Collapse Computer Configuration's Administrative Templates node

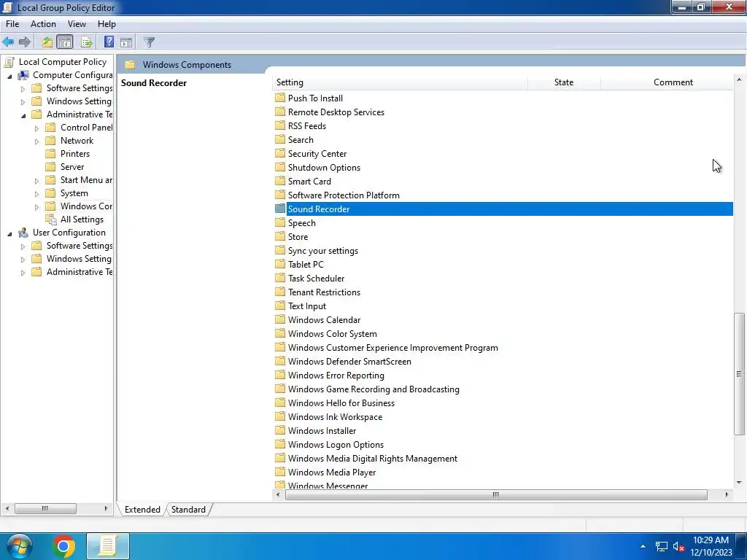pyautogui.click(x=23, y=116)
